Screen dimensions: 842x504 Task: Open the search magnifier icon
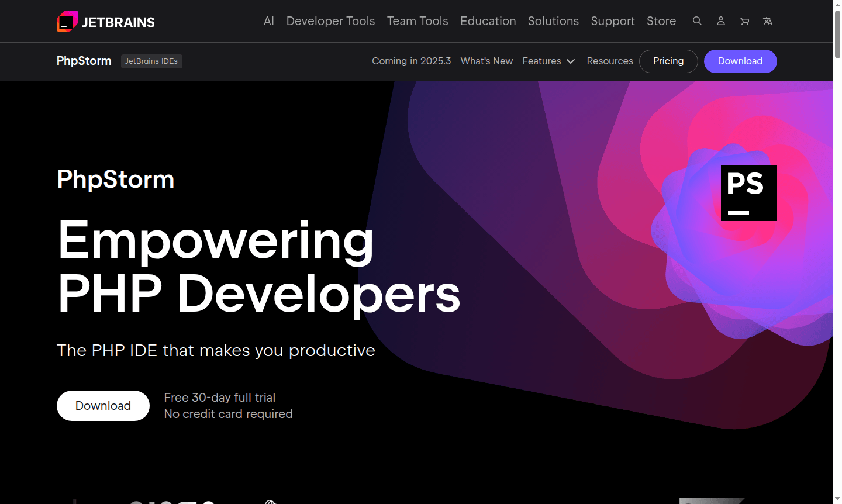(697, 21)
